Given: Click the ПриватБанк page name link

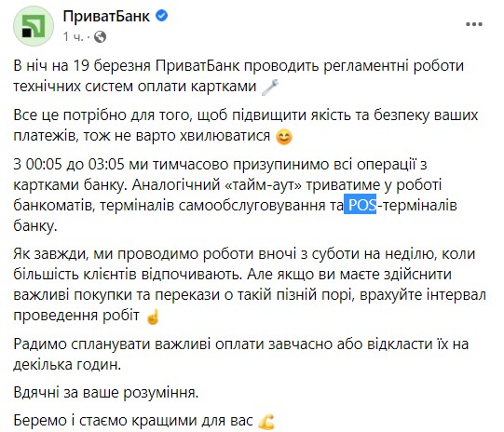Looking at the screenshot, I should coord(106,16).
